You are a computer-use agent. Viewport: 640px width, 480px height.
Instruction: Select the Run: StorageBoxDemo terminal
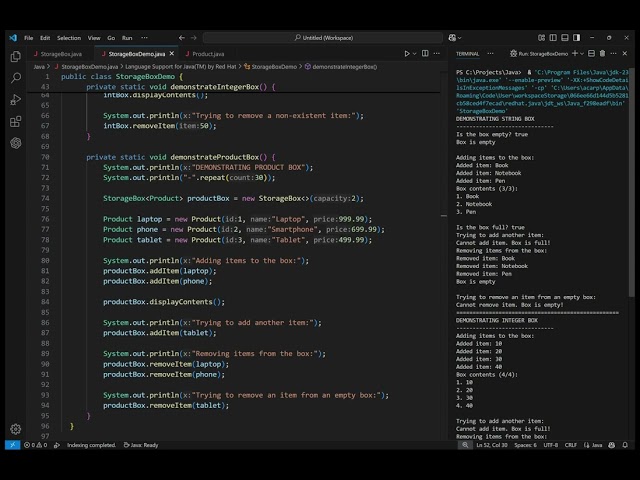pyautogui.click(x=539, y=54)
